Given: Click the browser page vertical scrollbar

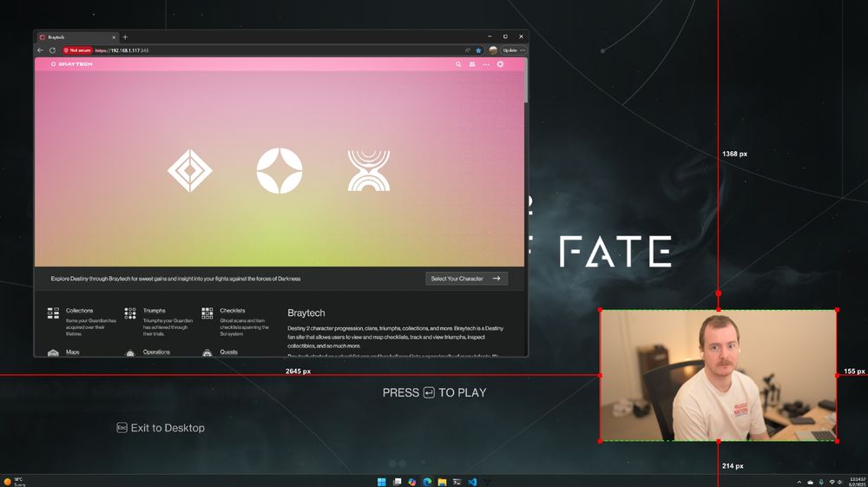Looking at the screenshot, I should coord(526,80).
